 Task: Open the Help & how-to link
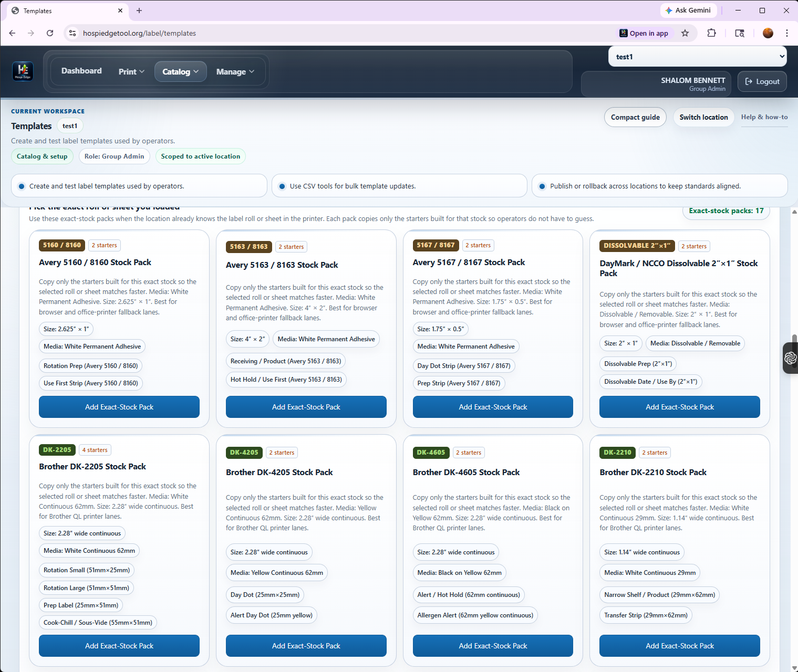pyautogui.click(x=764, y=117)
